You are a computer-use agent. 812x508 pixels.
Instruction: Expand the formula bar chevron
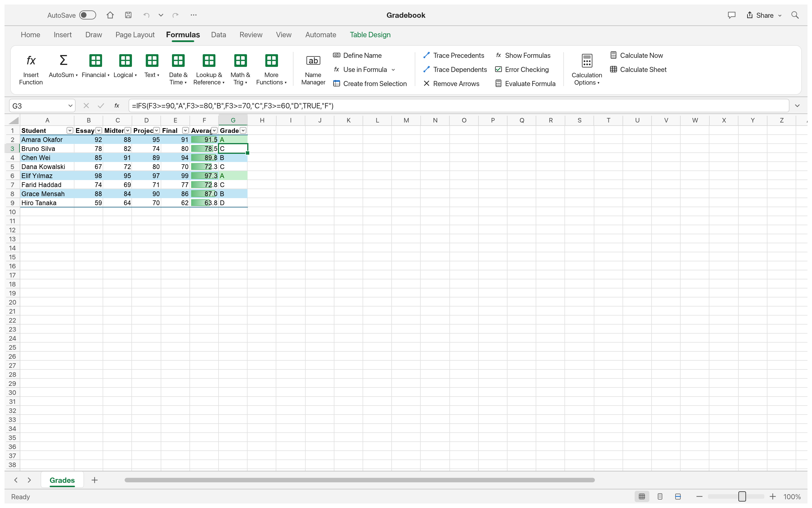pyautogui.click(x=797, y=106)
